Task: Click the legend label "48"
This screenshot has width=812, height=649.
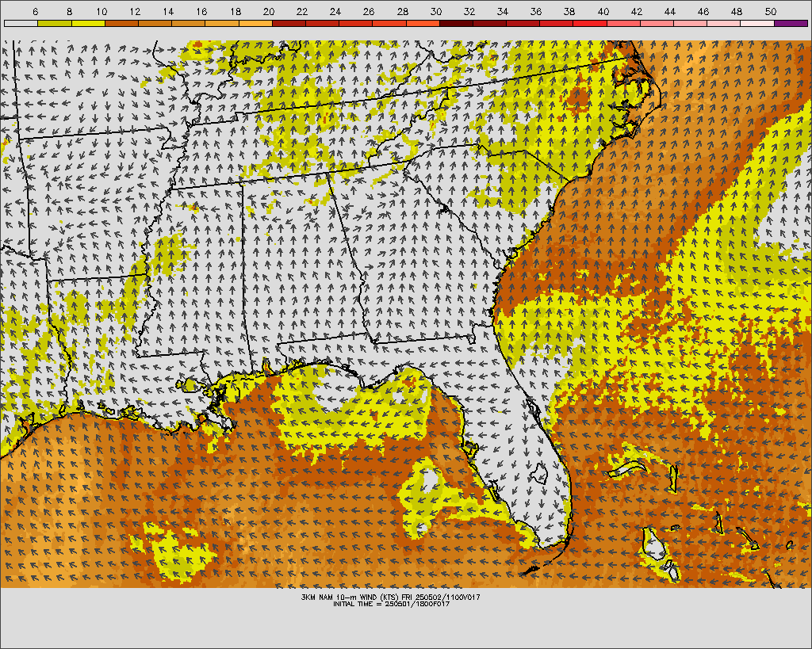Action: (x=737, y=11)
